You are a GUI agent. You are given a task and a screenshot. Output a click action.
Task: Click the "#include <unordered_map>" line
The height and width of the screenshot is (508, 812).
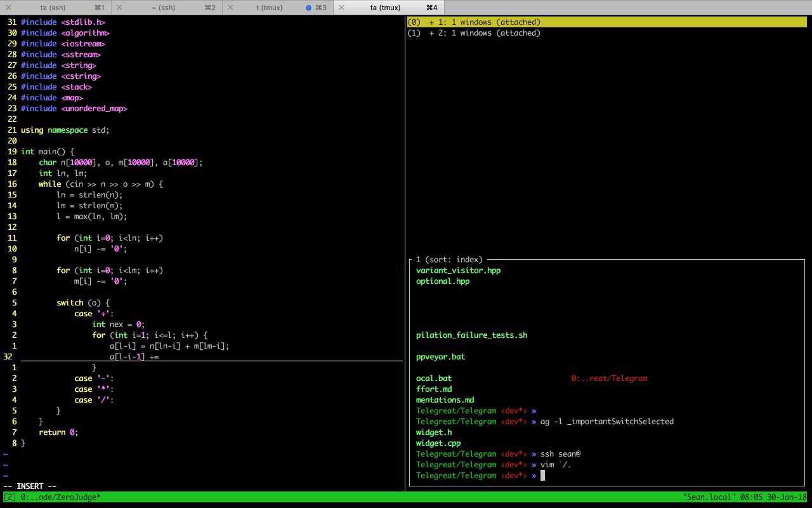(74, 109)
